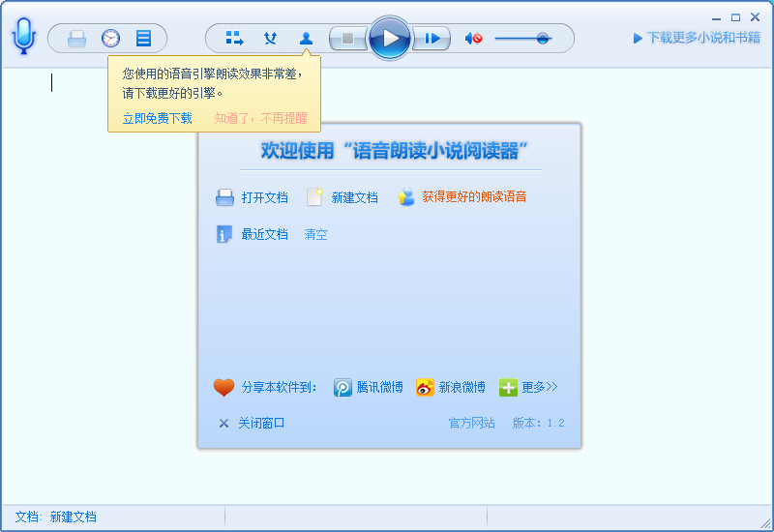Click the blue microphone app logo
The image size is (774, 532).
pyautogui.click(x=24, y=36)
